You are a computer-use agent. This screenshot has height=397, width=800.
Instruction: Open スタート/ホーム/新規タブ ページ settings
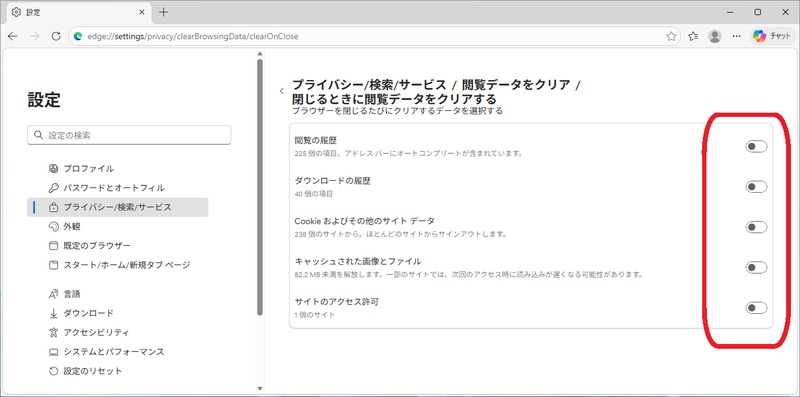[x=117, y=265]
